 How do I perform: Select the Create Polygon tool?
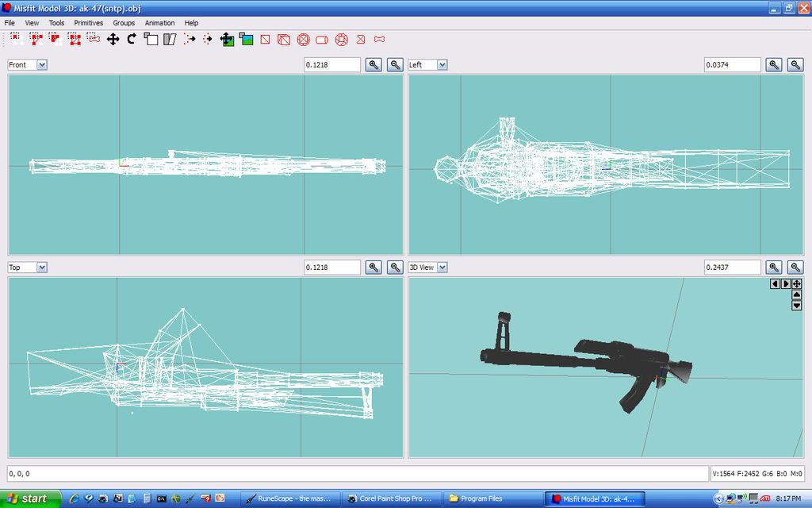click(361, 39)
